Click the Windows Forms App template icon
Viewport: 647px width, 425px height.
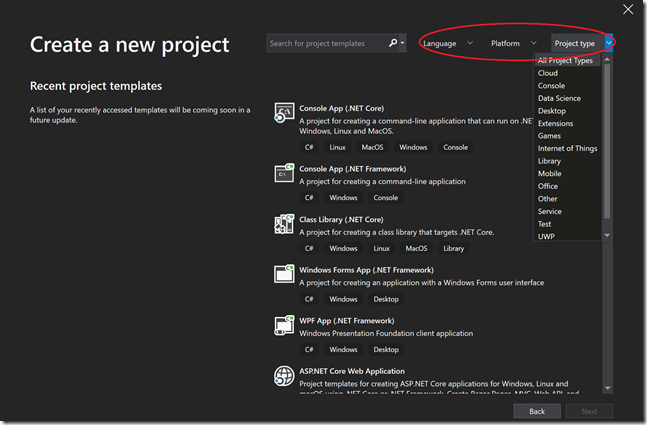pos(284,274)
